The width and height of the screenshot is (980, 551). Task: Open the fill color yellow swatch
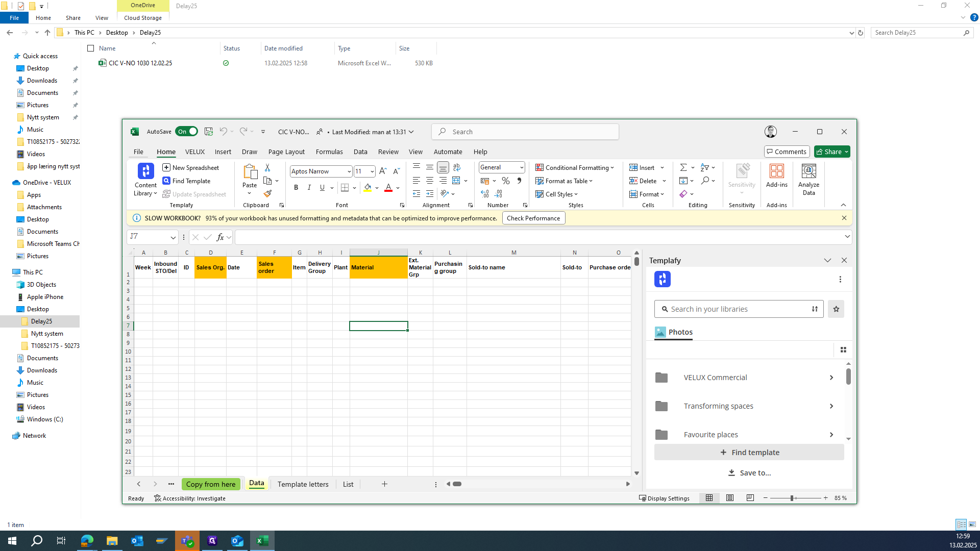pos(367,188)
